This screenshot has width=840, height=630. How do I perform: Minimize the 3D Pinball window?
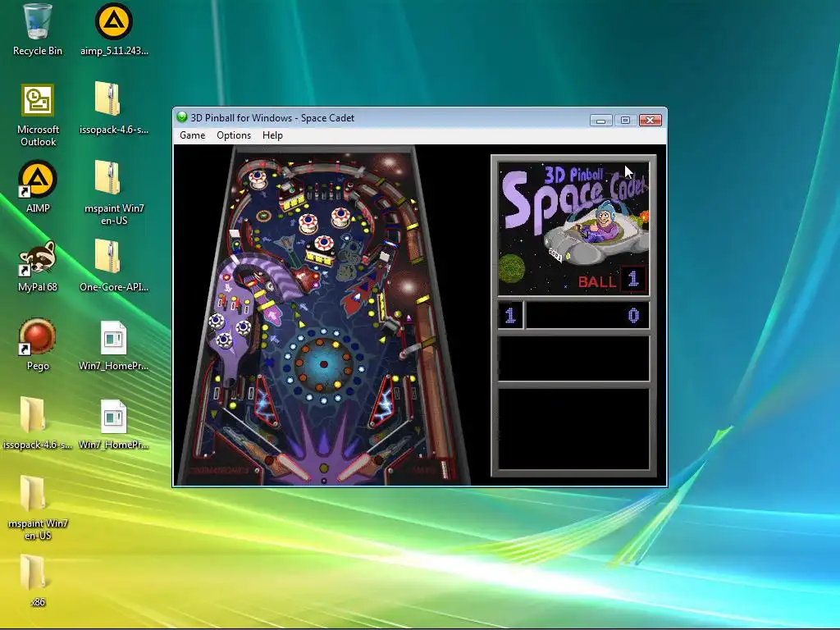[600, 120]
